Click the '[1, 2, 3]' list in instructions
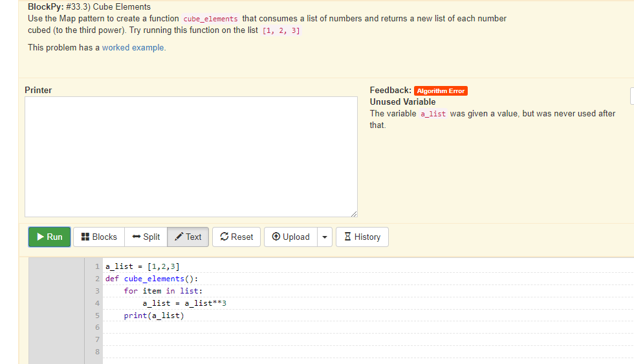This screenshot has height=364, width=634. (x=281, y=30)
